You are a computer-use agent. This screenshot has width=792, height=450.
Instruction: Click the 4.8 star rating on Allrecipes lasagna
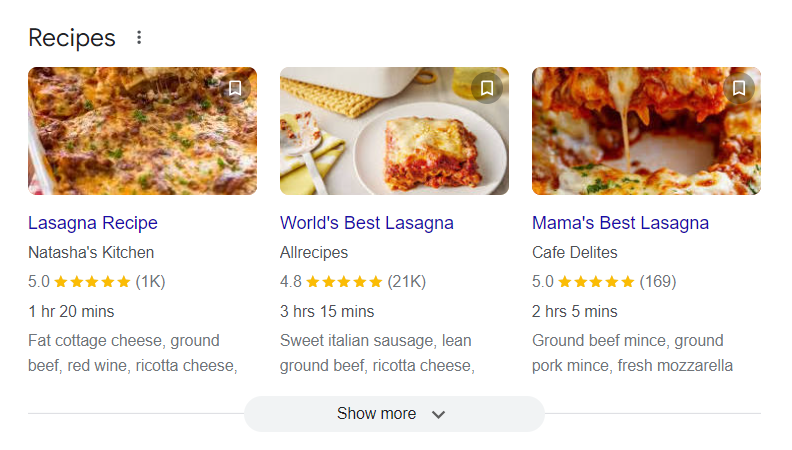pyautogui.click(x=344, y=282)
